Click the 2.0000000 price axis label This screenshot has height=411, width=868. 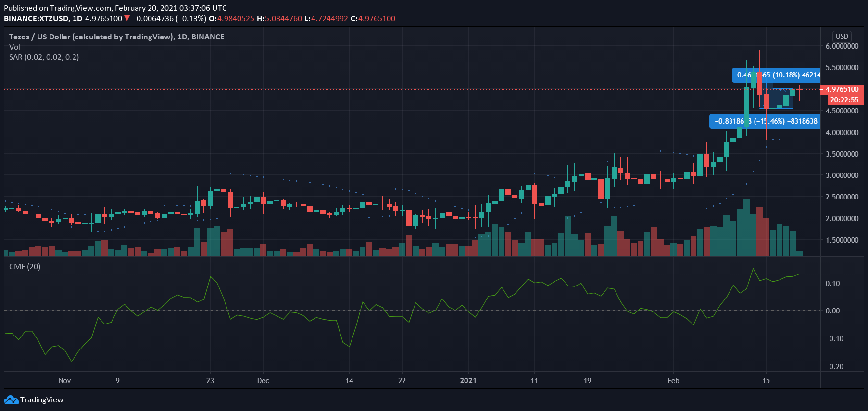842,219
